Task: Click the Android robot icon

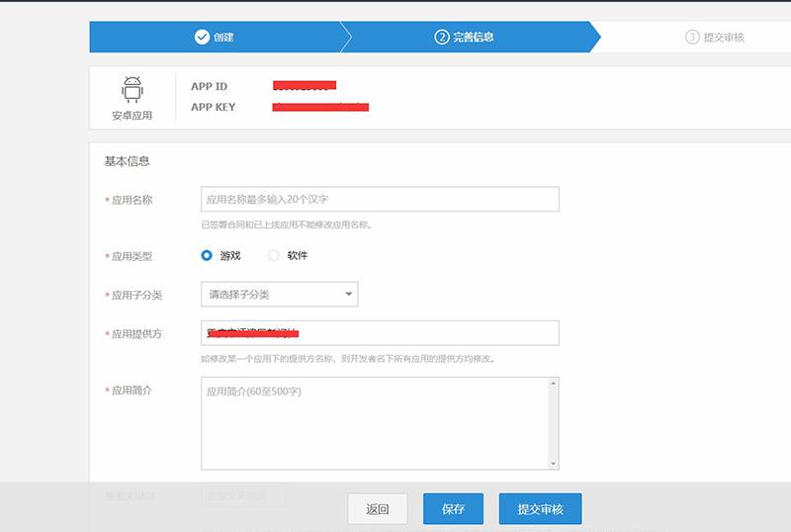Action: pos(132,90)
